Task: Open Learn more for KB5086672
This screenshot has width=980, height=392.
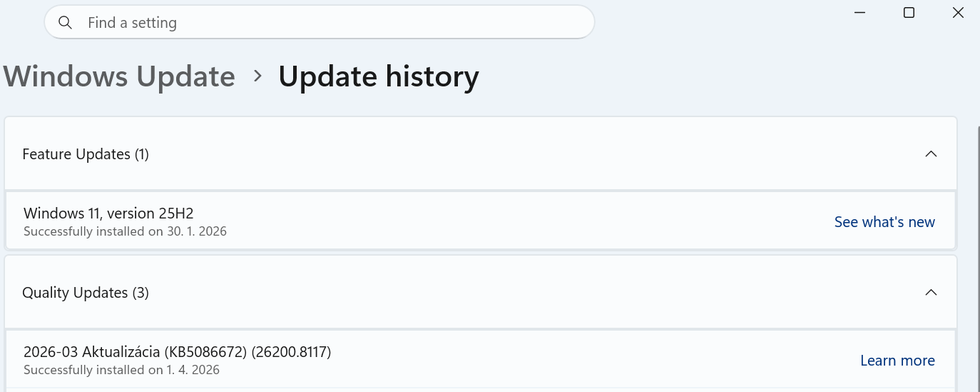Action: (897, 361)
